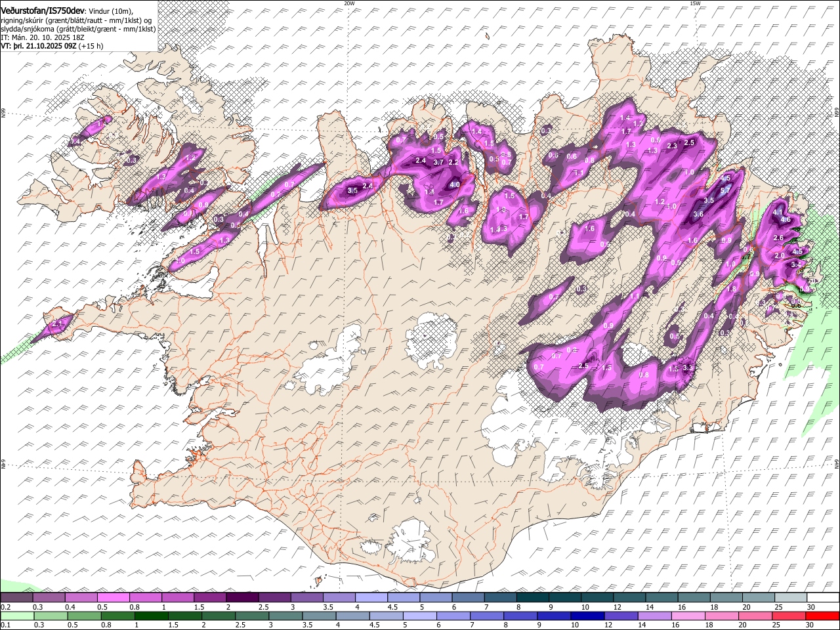Click the 3.6 snowfall value on map

click(x=698, y=214)
